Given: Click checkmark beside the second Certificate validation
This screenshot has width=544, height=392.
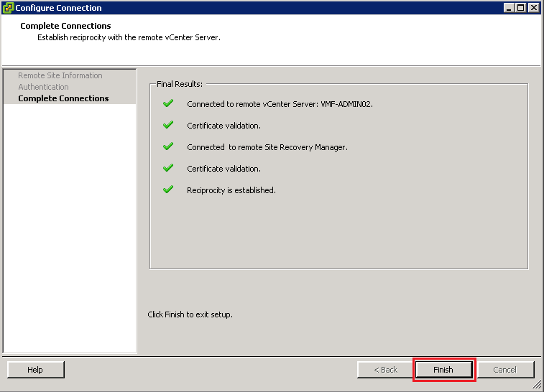Looking at the screenshot, I should pyautogui.click(x=168, y=168).
